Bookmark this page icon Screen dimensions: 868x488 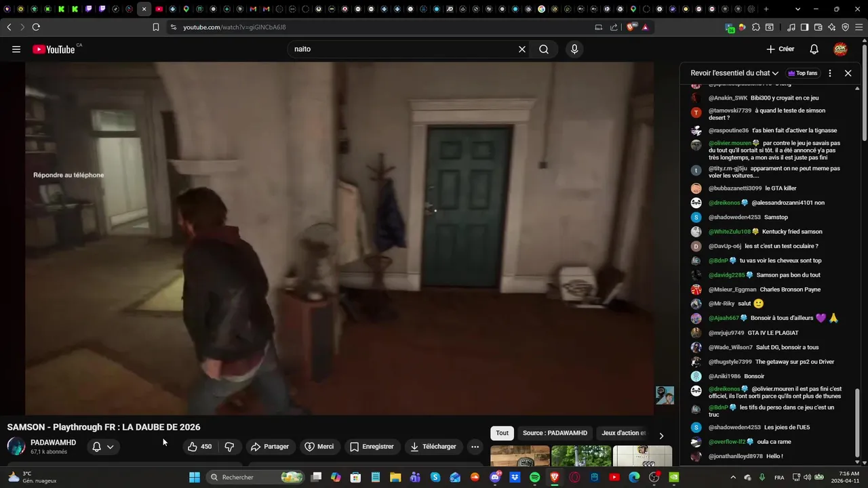click(x=156, y=27)
